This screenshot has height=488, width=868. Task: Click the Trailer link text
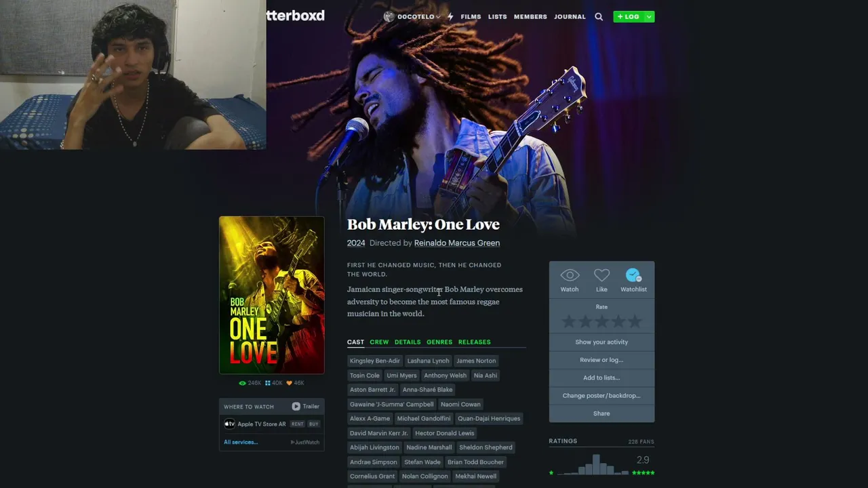[x=311, y=407]
